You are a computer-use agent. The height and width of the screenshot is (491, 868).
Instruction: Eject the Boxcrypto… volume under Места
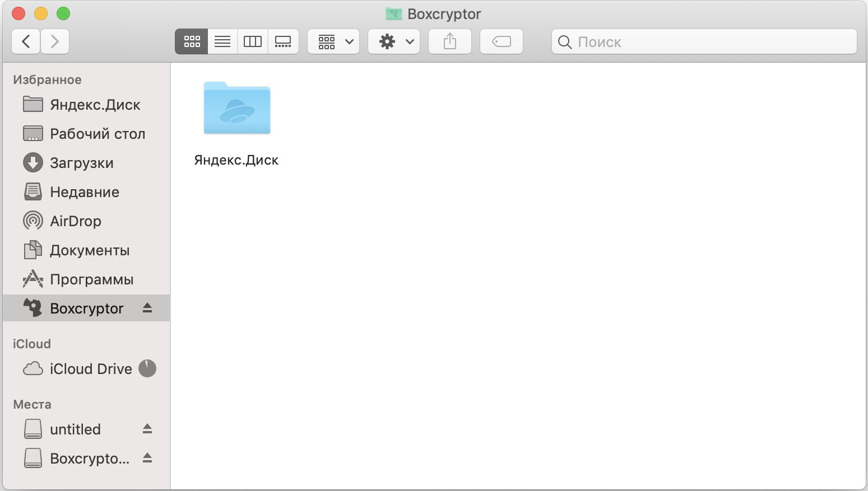coord(147,458)
